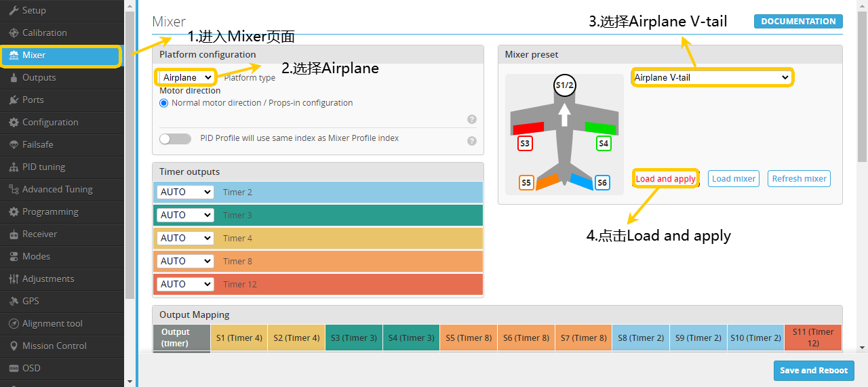Image resolution: width=868 pixels, height=387 pixels.
Task: Open the Mixer preset Airplane V-tail dropdown
Action: tap(711, 77)
